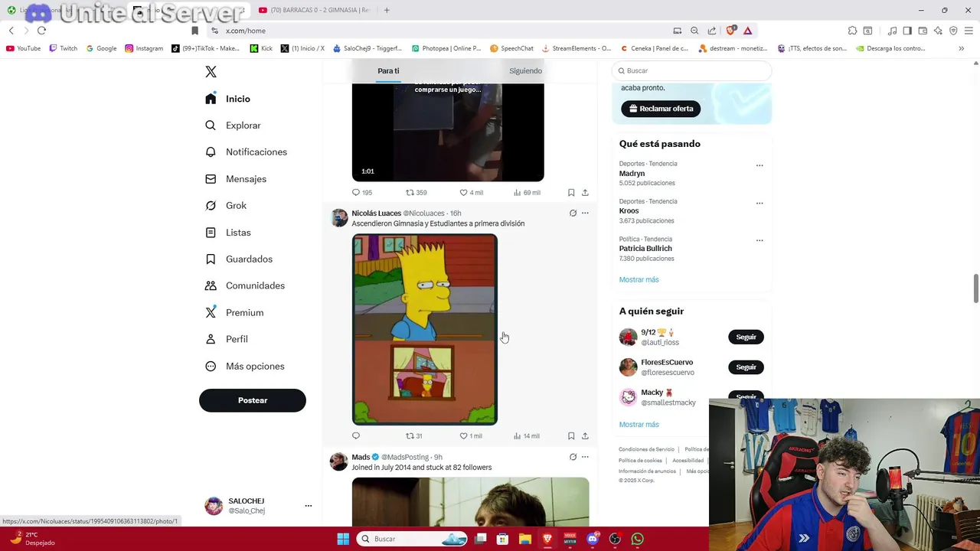The width and height of the screenshot is (980, 551).
Task: Repost icon with 359 on video post
Action: (x=410, y=193)
